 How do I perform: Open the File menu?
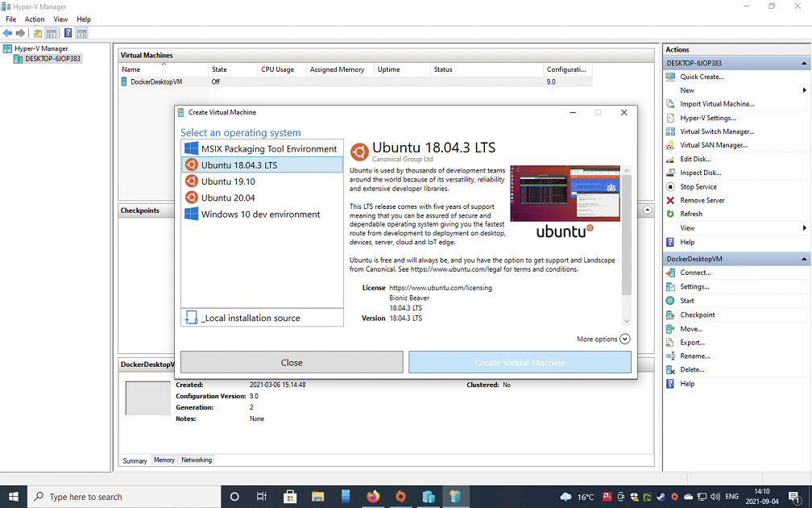11,19
